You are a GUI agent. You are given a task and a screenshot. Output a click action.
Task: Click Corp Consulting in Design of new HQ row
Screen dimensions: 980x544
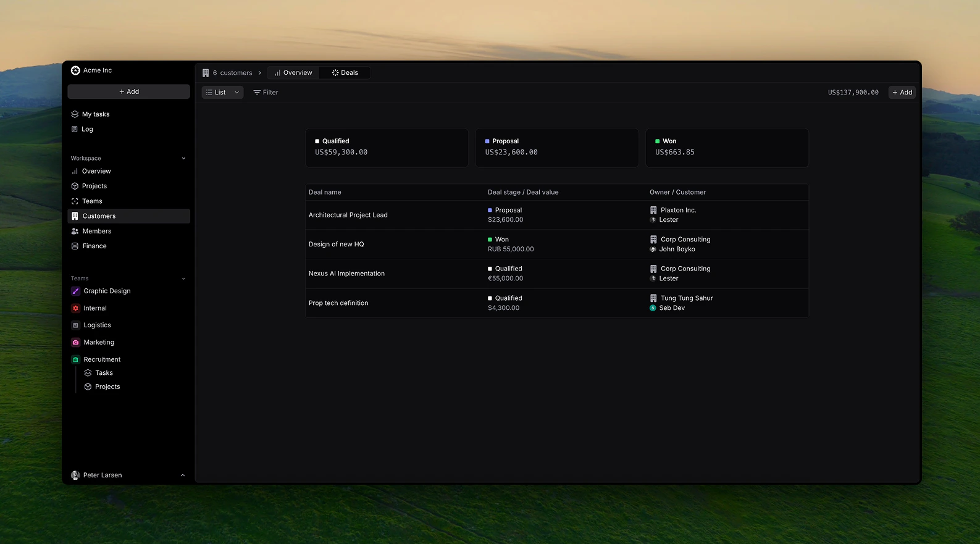pos(680,240)
